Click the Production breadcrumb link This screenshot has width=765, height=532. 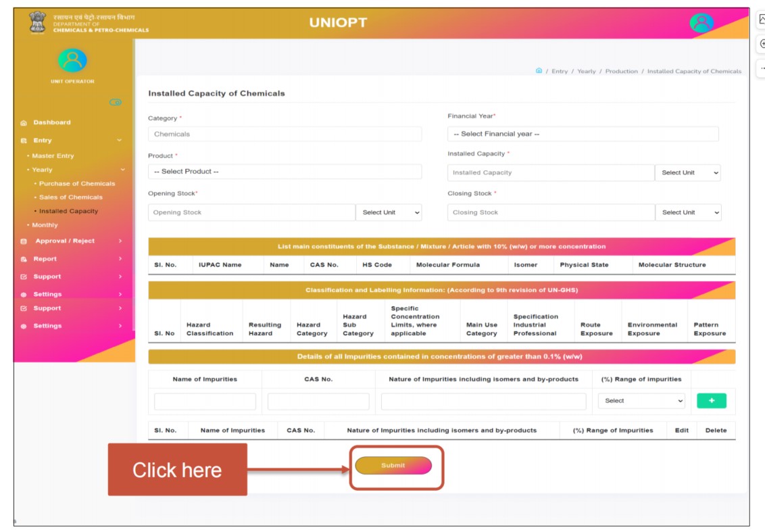[x=622, y=71]
